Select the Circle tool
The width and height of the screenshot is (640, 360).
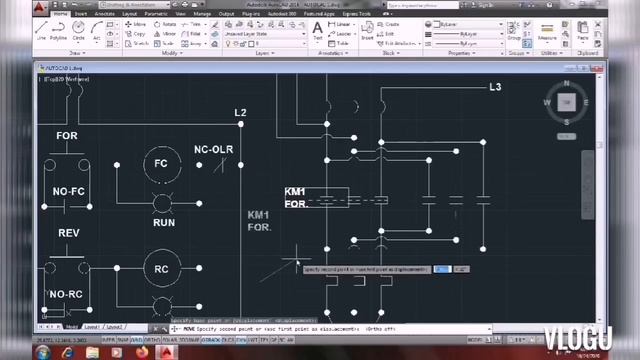coord(78,31)
